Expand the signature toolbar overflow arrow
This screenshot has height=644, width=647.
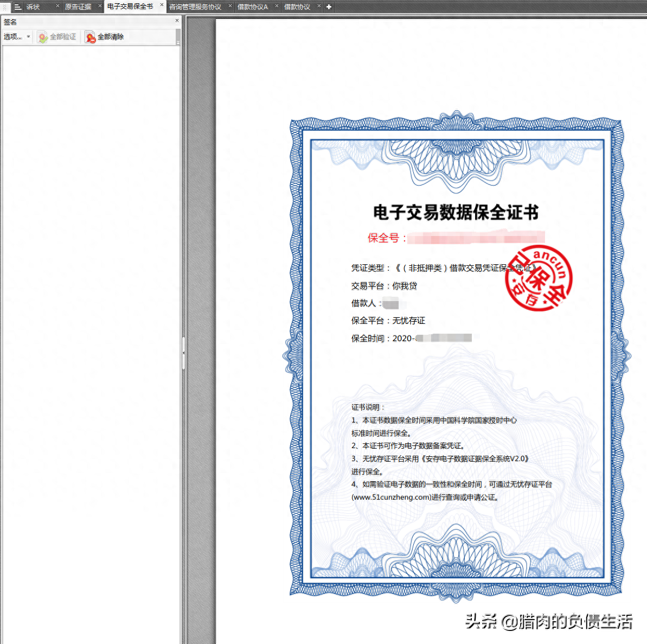(178, 42)
